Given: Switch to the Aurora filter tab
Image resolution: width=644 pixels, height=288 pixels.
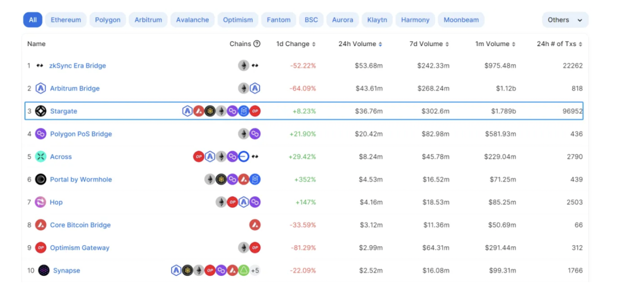Looking at the screenshot, I should 343,20.
